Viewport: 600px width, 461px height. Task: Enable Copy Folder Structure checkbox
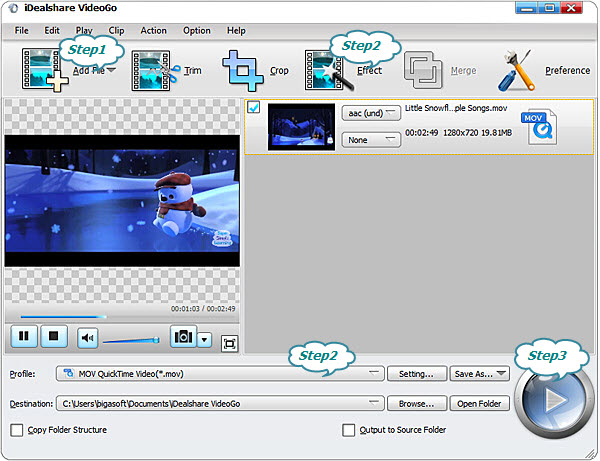coord(16,430)
